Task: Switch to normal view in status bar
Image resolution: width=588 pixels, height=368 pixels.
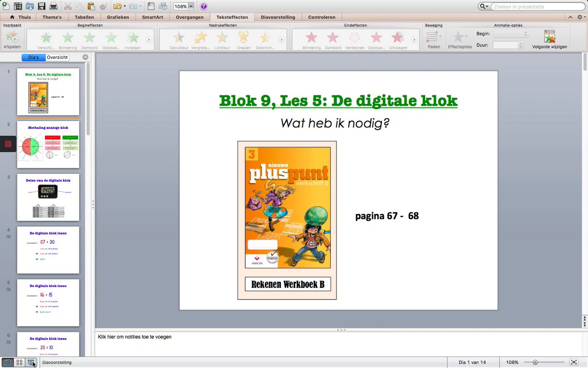Action: (8, 362)
